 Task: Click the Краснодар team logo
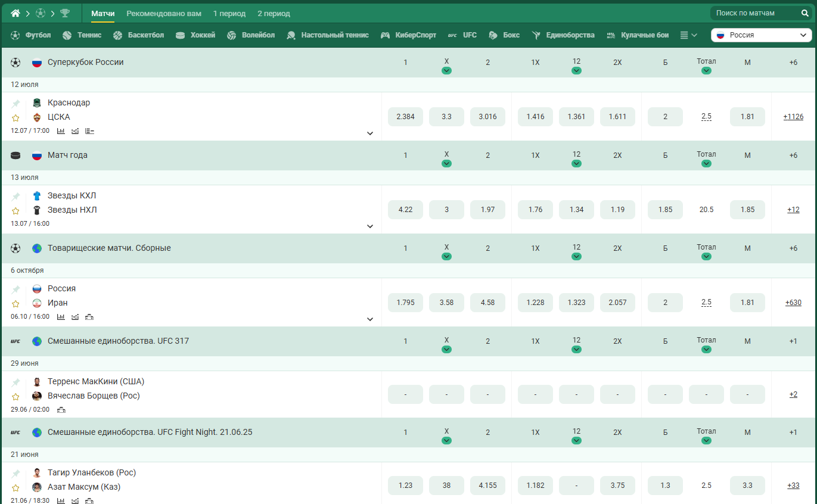[x=37, y=102]
